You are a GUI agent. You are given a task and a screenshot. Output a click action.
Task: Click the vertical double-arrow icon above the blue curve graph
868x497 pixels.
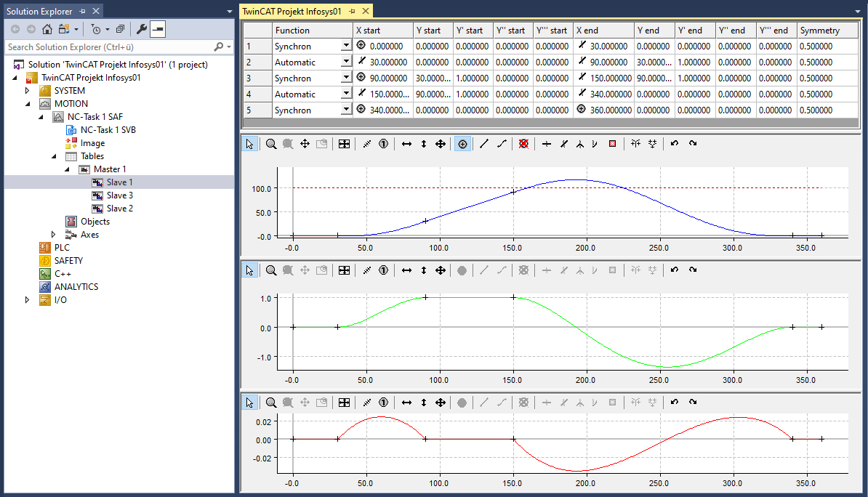pyautogui.click(x=424, y=144)
